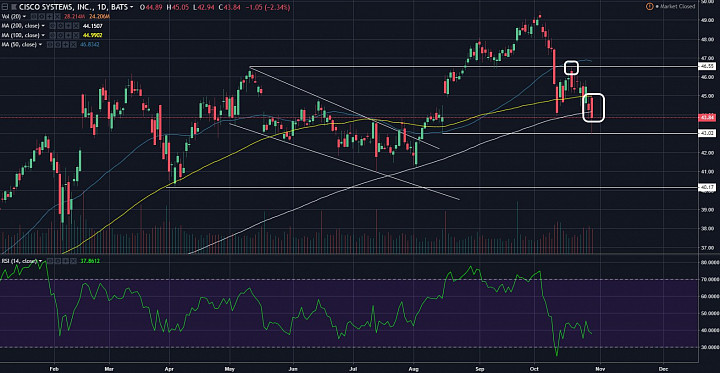Click the 43.02 horizontal line price label

click(707, 134)
